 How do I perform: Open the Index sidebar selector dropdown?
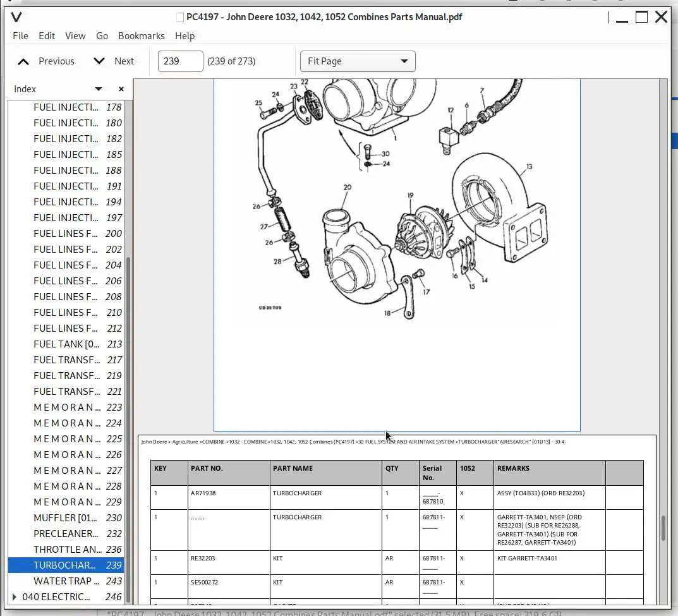tap(99, 89)
